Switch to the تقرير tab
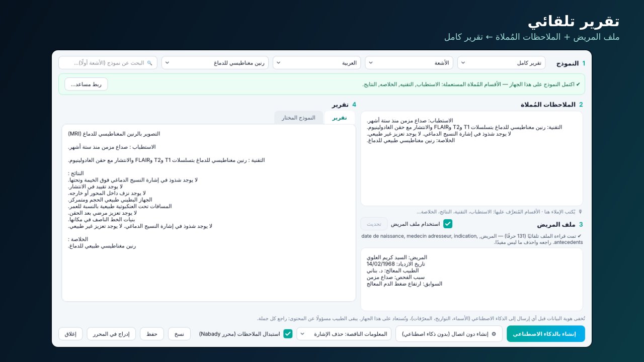This screenshot has height=362, width=644. tap(340, 118)
